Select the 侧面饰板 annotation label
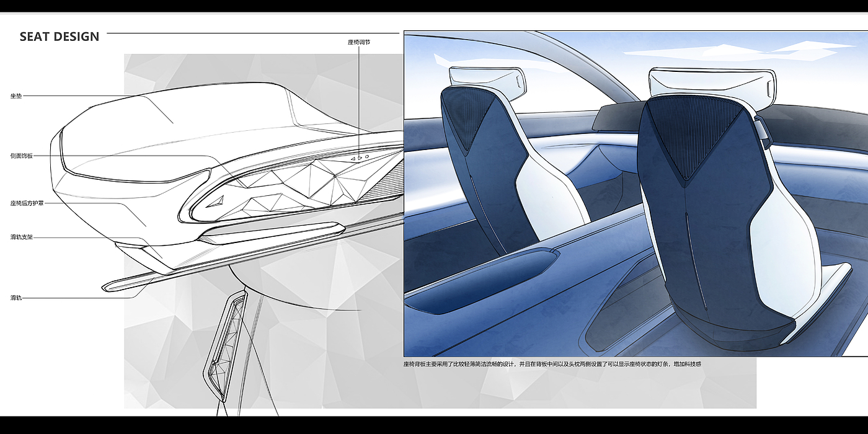Viewport: 868px width, 434px height. [22, 156]
